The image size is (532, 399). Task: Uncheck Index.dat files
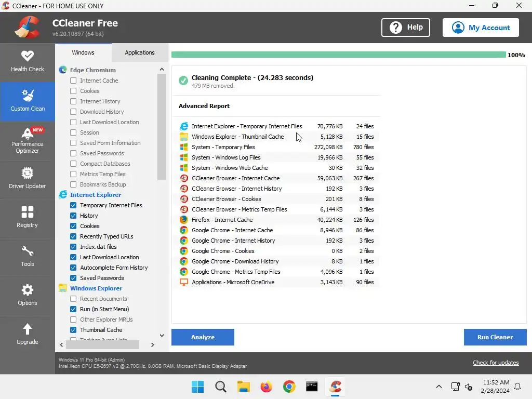(x=73, y=247)
